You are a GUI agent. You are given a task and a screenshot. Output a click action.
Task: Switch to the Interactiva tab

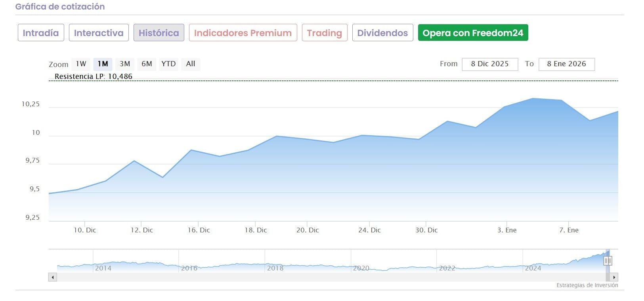(99, 33)
